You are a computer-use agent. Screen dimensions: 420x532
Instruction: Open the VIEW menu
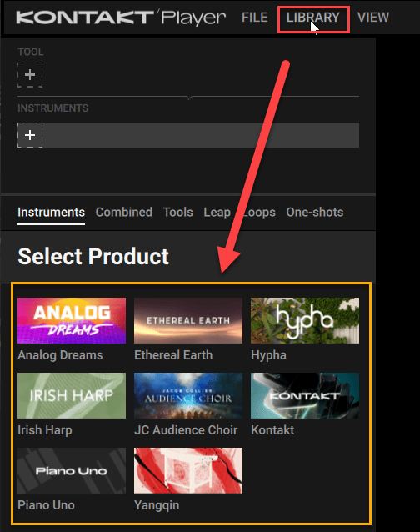(373, 18)
